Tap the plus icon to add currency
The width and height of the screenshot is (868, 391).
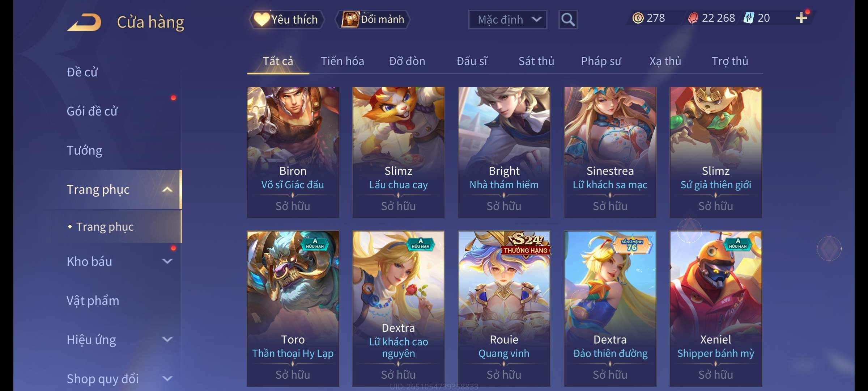pyautogui.click(x=801, y=18)
